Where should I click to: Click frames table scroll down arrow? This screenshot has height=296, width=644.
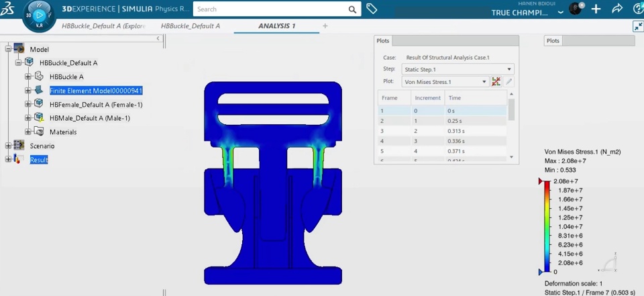coord(511,157)
